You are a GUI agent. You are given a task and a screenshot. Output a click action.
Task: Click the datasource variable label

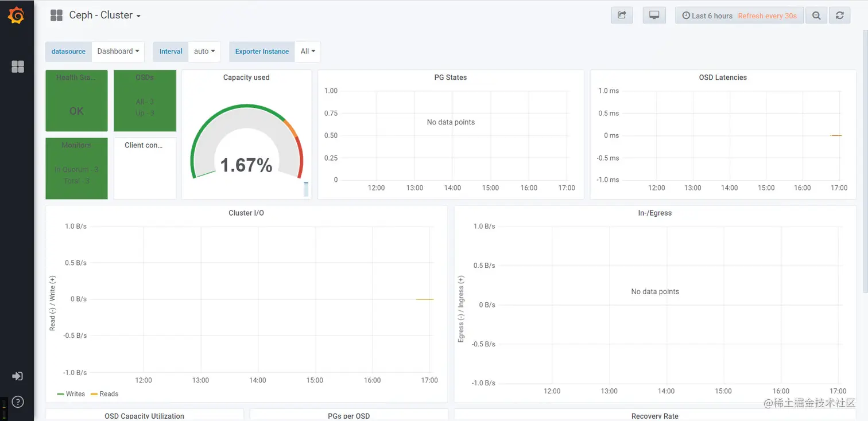click(68, 51)
